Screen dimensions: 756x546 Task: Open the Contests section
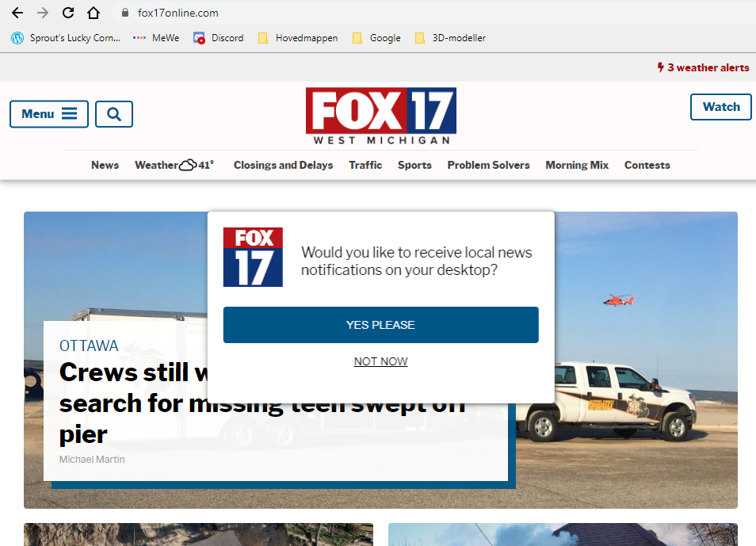coord(647,165)
